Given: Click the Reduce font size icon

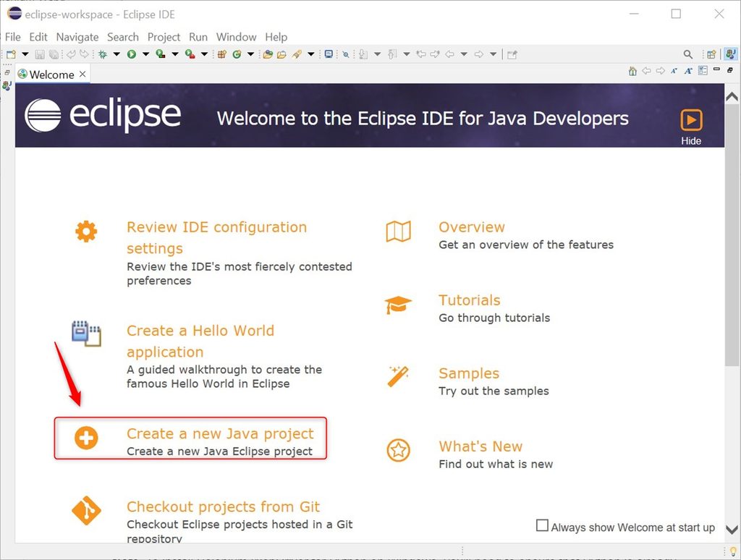Looking at the screenshot, I should pos(674,71).
